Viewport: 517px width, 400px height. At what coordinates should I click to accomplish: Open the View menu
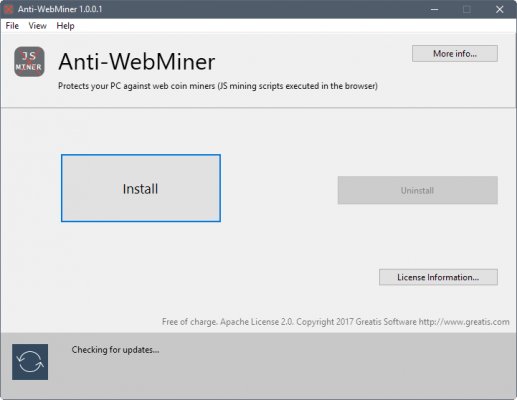37,26
